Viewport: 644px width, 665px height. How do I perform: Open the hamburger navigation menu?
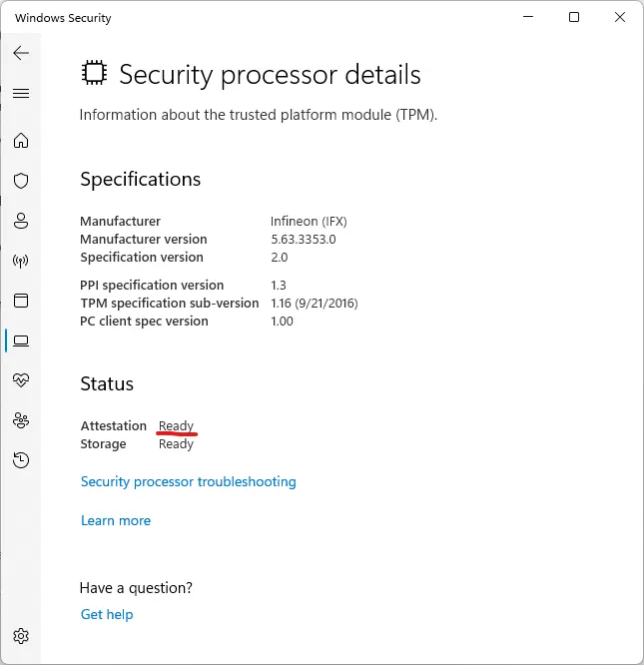[21, 93]
